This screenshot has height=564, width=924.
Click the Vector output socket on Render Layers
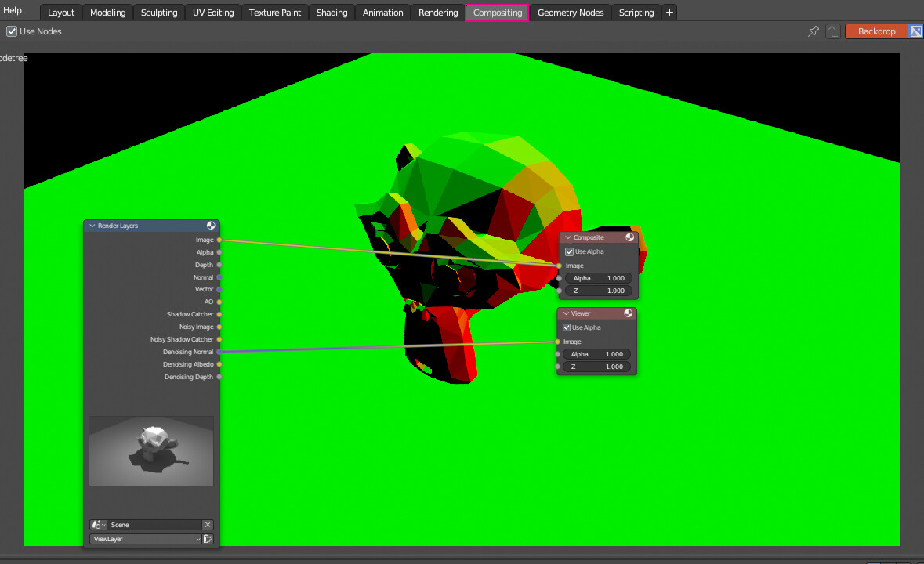(219, 289)
